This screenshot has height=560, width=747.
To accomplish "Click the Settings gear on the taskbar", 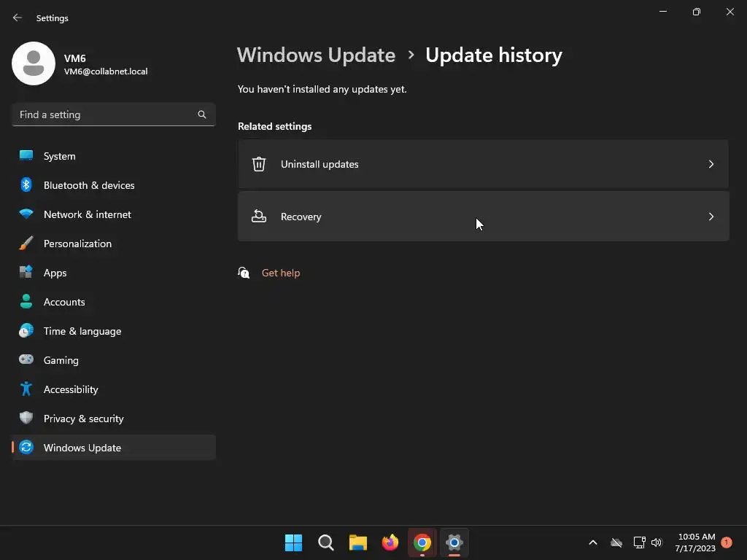I will [454, 542].
